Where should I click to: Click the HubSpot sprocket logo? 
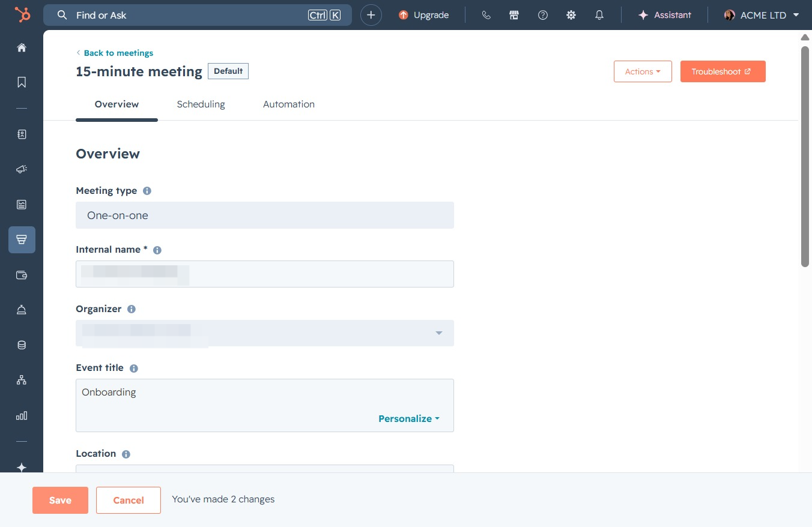tap(22, 15)
